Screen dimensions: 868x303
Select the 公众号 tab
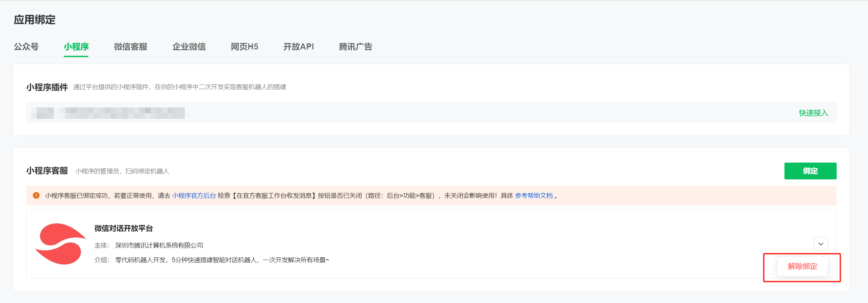pyautogui.click(x=27, y=47)
